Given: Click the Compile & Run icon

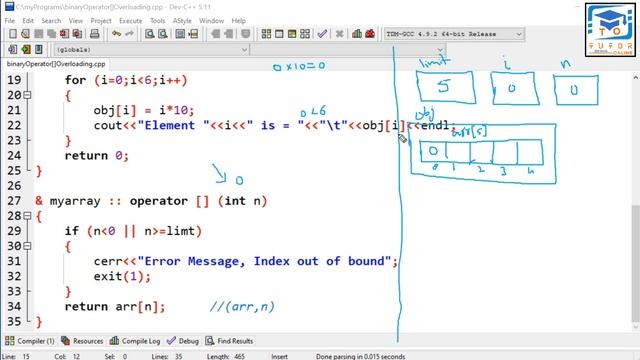Looking at the screenshot, I should pos(292,34).
